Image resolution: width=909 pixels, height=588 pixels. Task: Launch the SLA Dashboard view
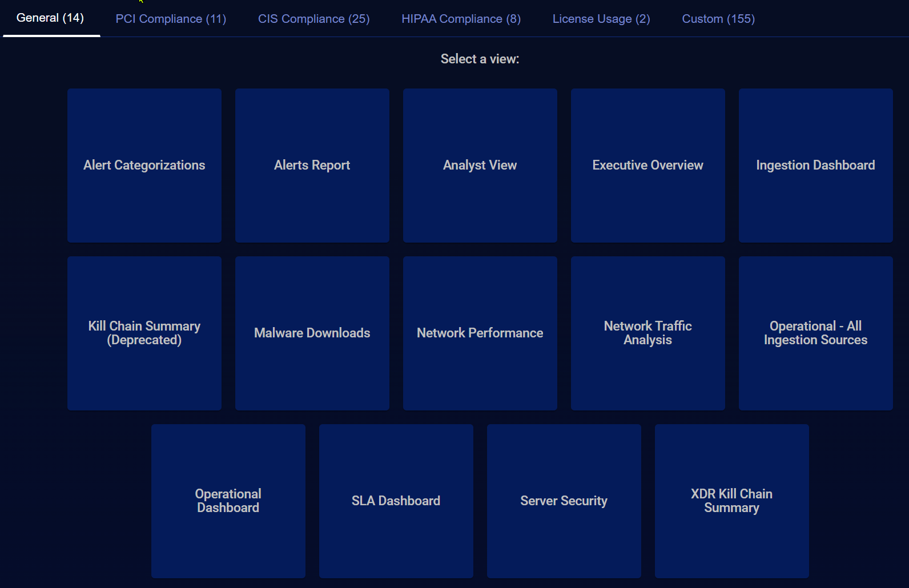[396, 501]
